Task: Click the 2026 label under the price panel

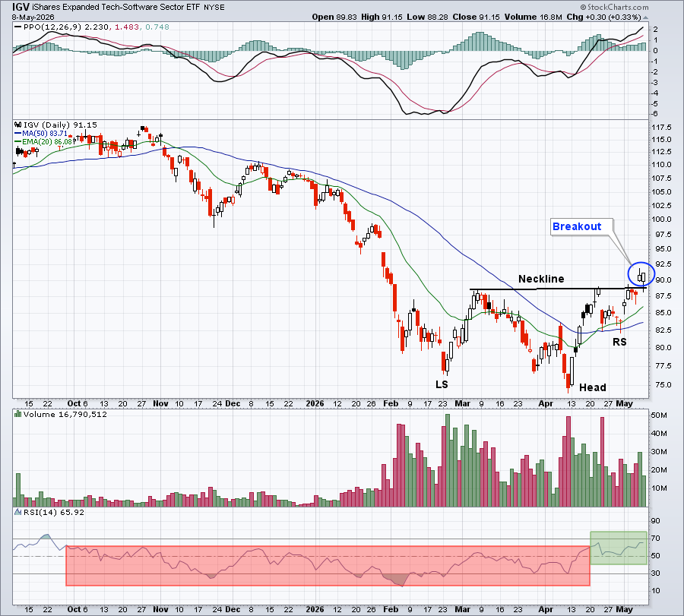Action: [x=315, y=403]
